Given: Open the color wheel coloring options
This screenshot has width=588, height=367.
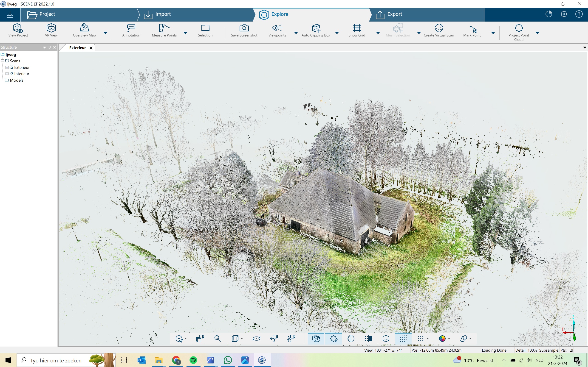Looking at the screenshot, I should click(x=442, y=339).
